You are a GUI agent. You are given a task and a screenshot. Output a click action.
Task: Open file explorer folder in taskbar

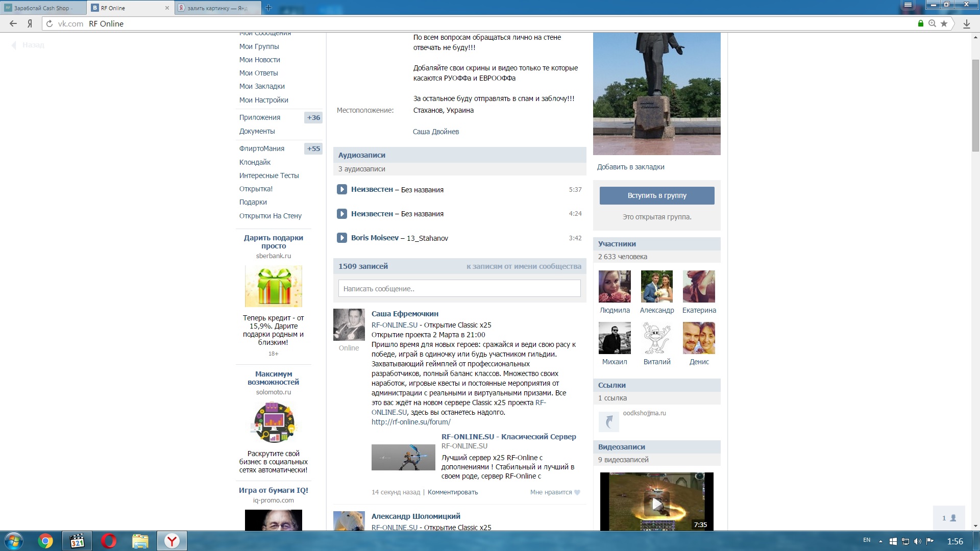[x=140, y=541]
